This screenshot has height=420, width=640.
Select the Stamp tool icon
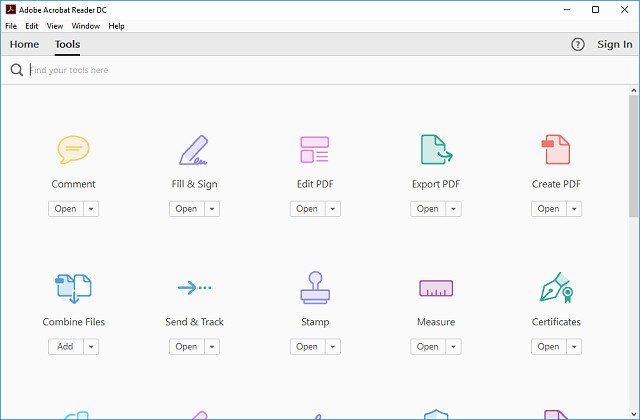click(315, 288)
